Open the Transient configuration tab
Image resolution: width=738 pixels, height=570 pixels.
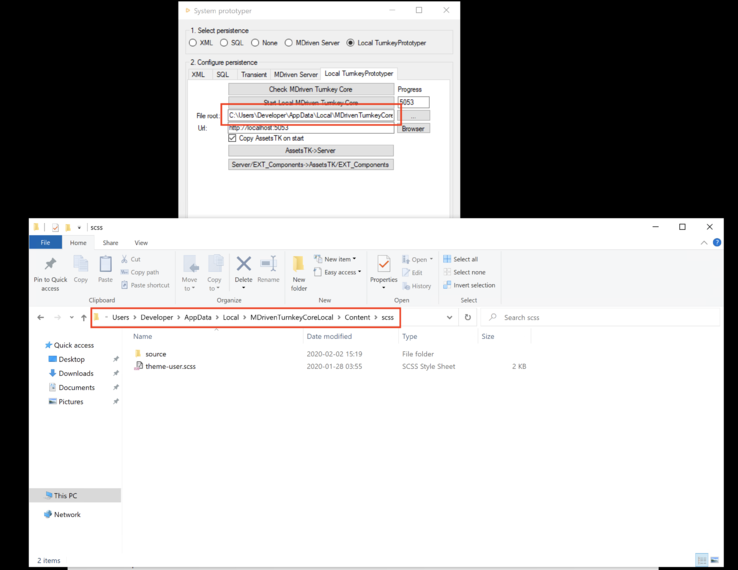[x=253, y=74]
